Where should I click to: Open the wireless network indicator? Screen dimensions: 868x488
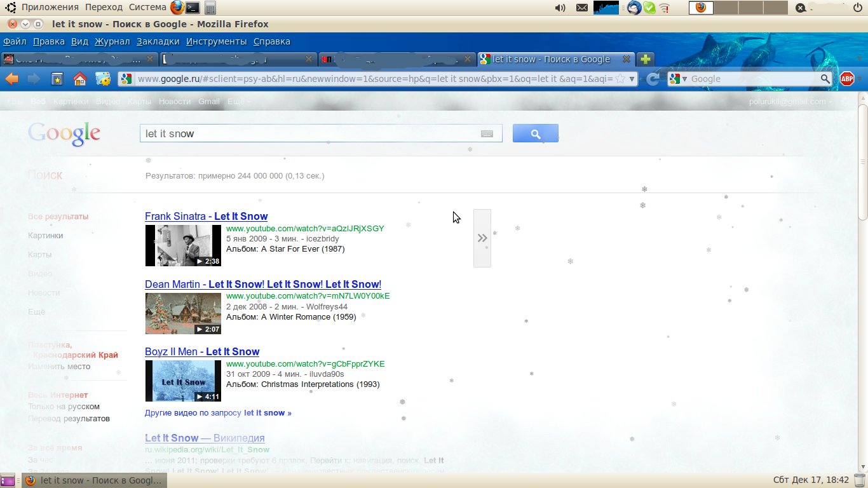pyautogui.click(x=665, y=8)
